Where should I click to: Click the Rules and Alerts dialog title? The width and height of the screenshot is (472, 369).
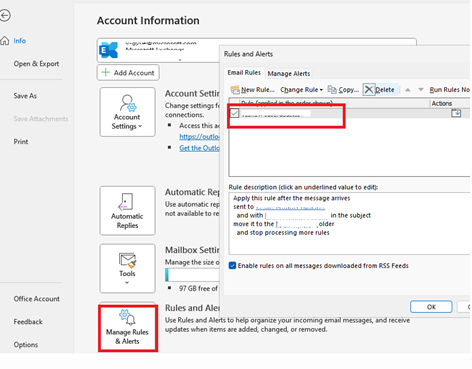[x=248, y=54]
